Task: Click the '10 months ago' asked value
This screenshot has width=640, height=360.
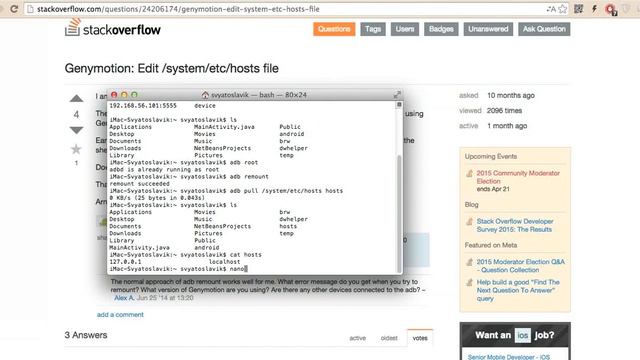Action: click(511, 96)
